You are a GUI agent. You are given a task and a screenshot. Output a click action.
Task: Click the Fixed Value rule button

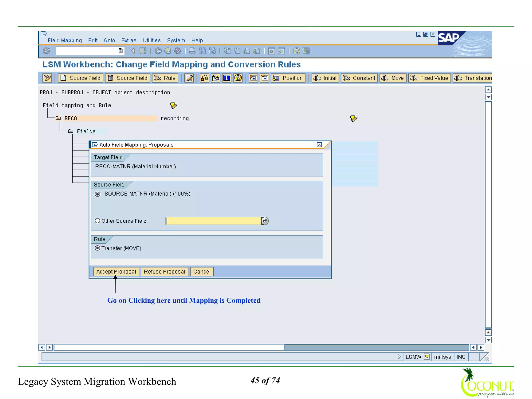[x=430, y=78]
